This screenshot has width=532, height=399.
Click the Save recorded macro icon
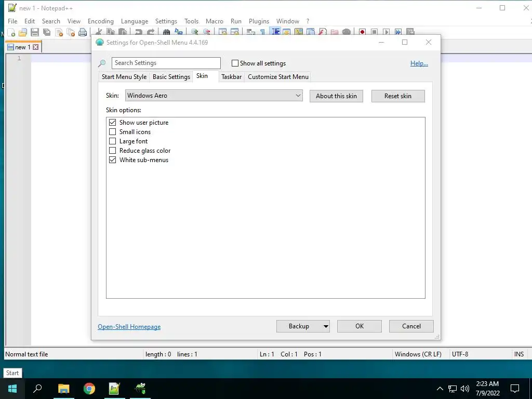410,32
